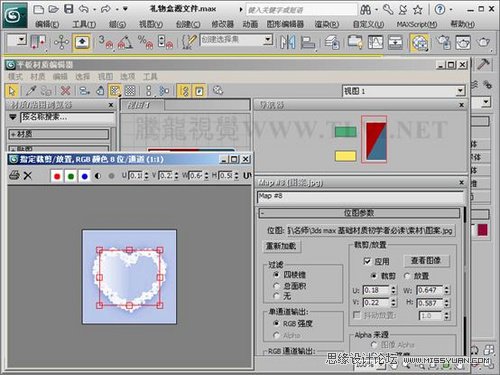The image size is (500, 375).
Task: Click the Render Setup teapot icon
Action: pyautogui.click(x=444, y=42)
